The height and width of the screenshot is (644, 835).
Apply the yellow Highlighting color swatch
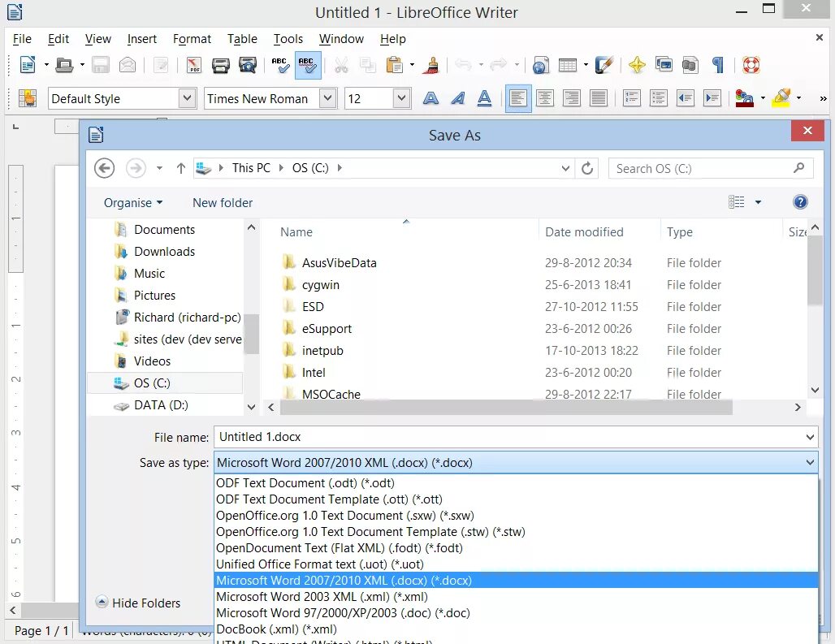click(781, 98)
